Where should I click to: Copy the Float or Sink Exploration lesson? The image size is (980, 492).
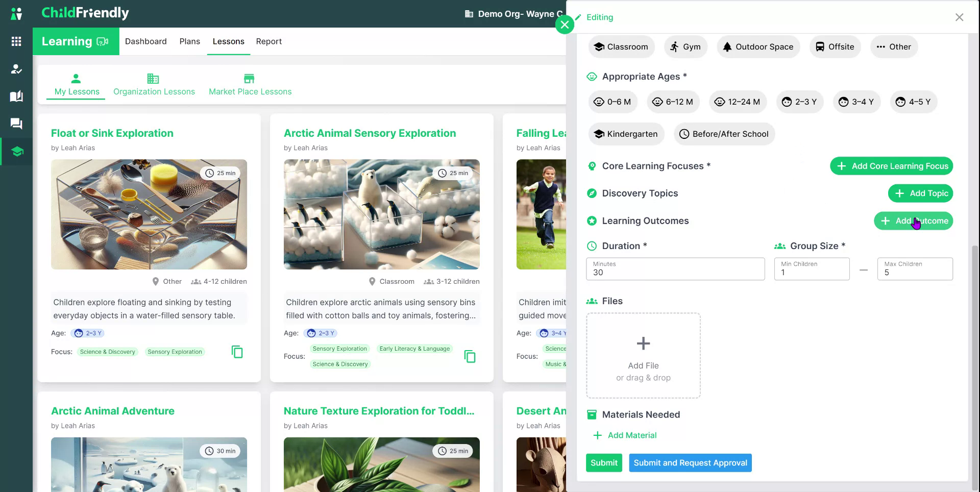(x=237, y=352)
